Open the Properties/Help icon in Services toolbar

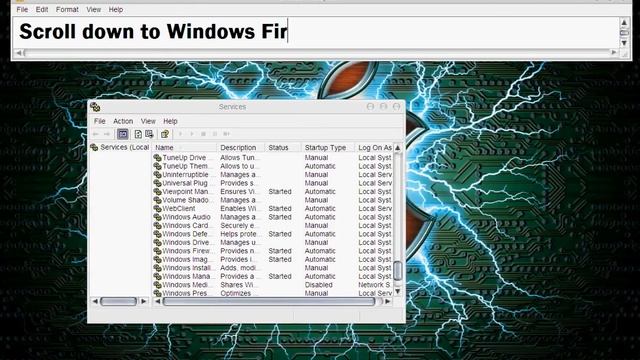(165, 134)
